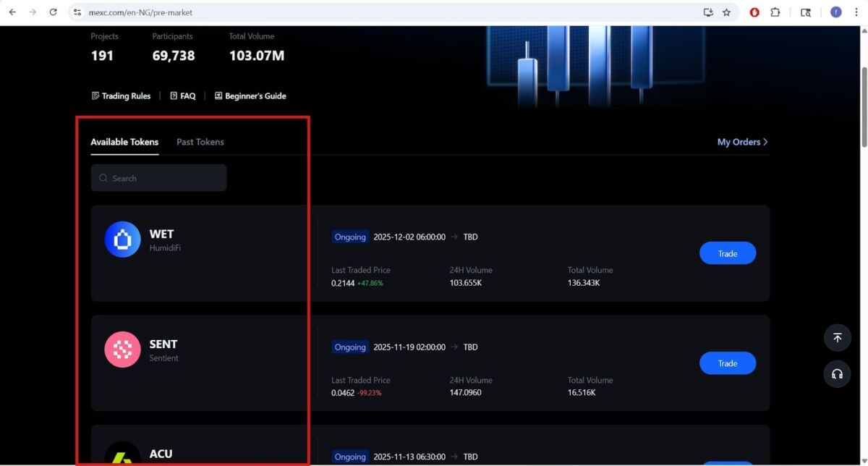Open the browser extensions puzzle icon

[x=775, y=12]
